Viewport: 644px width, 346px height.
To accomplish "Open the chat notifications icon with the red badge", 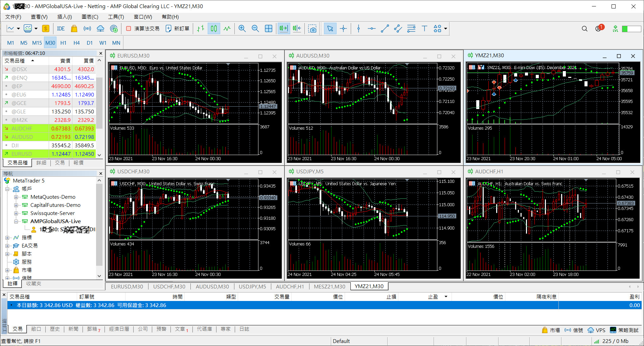I will point(599,28).
